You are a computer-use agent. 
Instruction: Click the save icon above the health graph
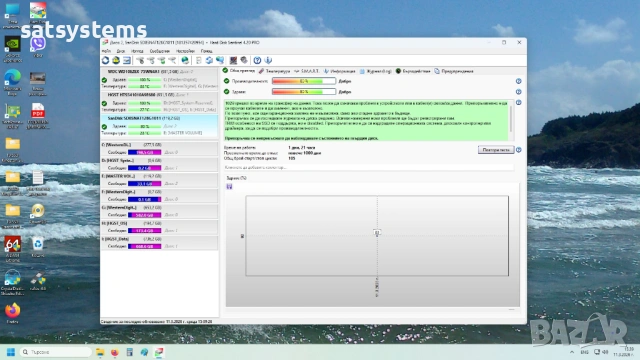tap(229, 187)
